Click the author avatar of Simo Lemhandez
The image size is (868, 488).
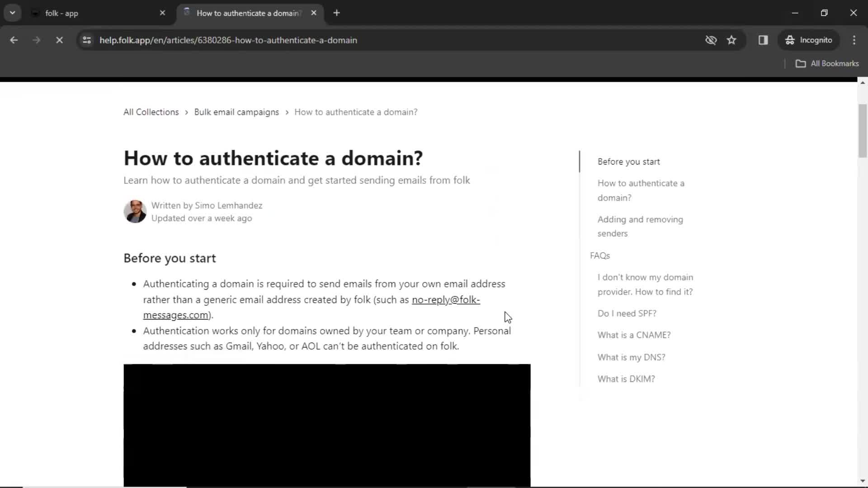(135, 211)
